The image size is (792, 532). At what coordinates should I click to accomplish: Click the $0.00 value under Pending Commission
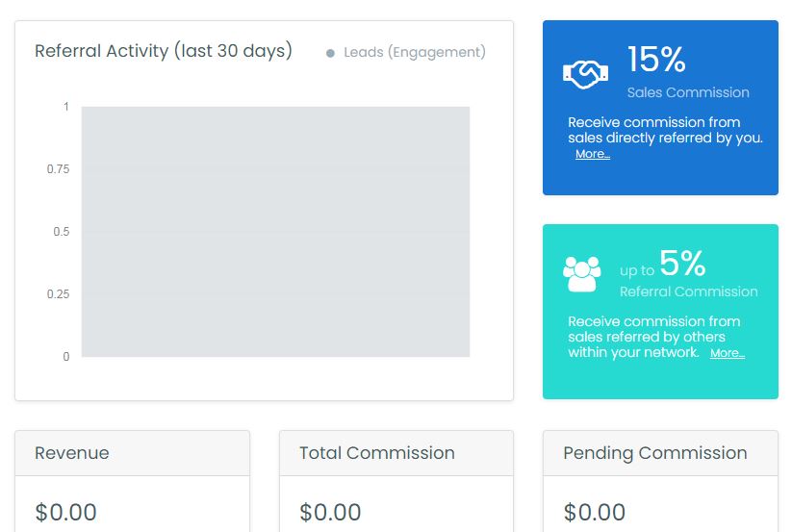tap(594, 512)
